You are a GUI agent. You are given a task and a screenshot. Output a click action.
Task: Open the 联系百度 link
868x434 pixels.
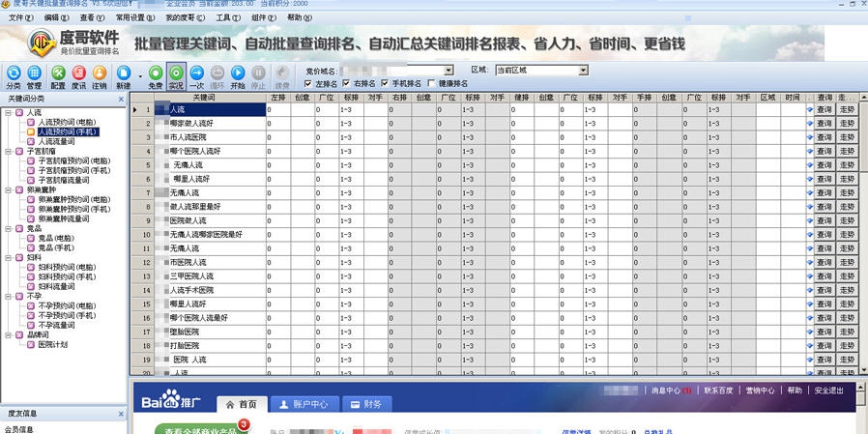tap(718, 391)
